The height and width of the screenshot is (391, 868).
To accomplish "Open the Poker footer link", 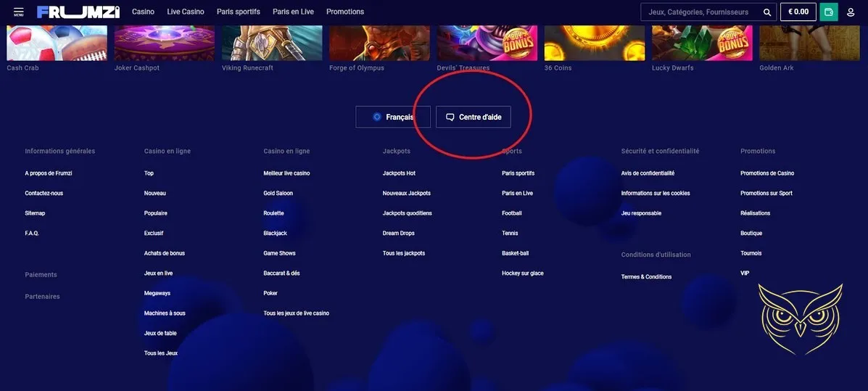I will [x=270, y=293].
